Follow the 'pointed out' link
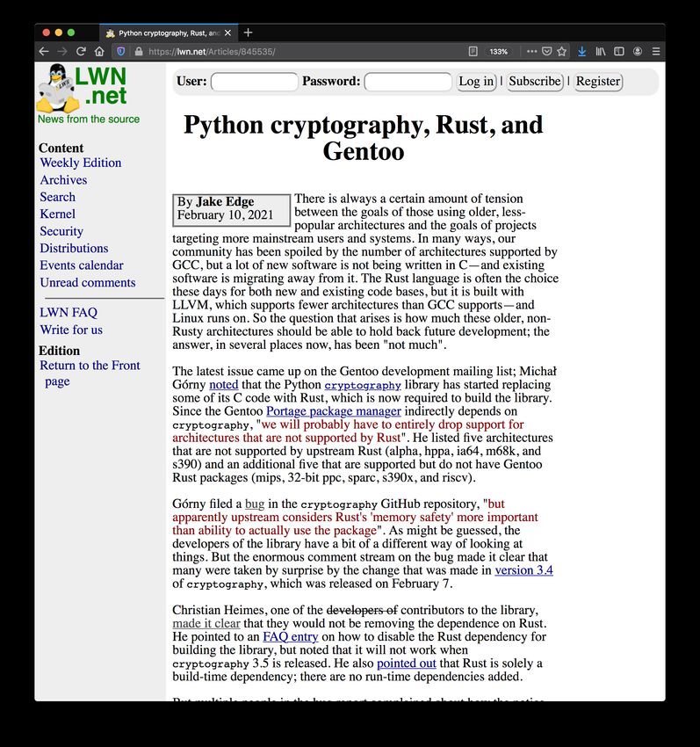 pyautogui.click(x=406, y=664)
